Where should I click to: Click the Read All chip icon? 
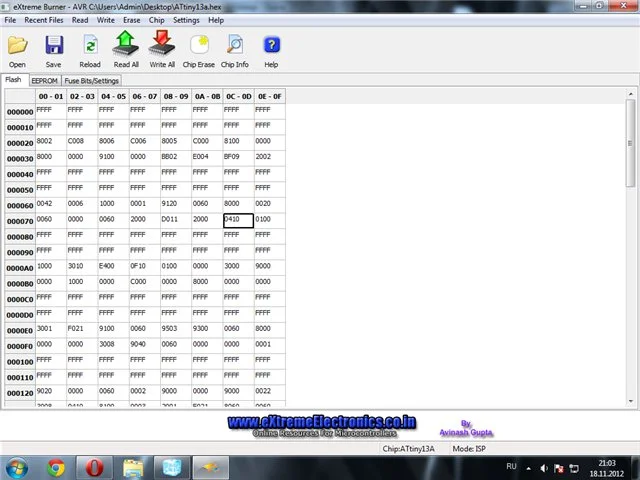click(x=126, y=44)
